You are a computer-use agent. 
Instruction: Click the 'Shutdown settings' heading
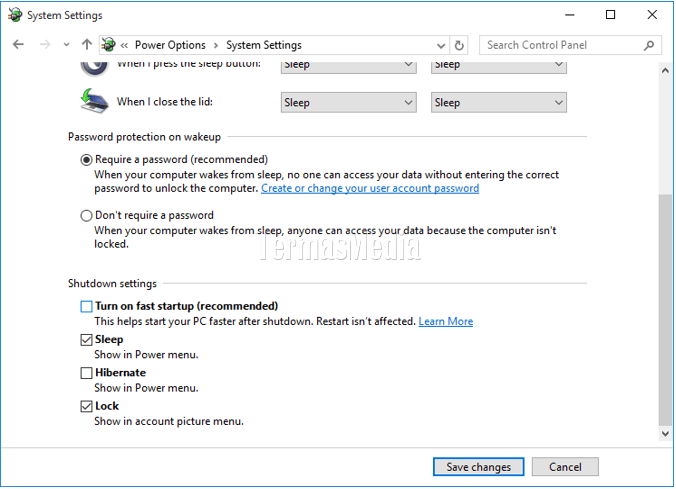pyautogui.click(x=112, y=284)
